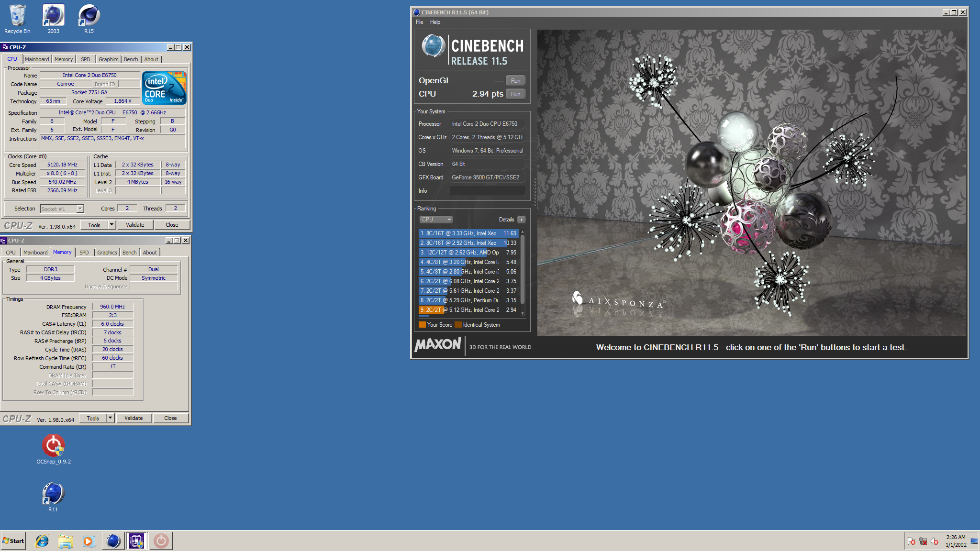This screenshot has width=980, height=551.
Task: Open Bench tab in upper CPU-Z window
Action: (x=131, y=59)
